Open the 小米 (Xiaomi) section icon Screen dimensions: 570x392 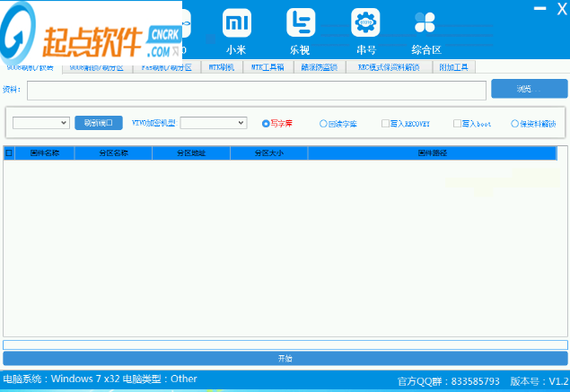[237, 23]
